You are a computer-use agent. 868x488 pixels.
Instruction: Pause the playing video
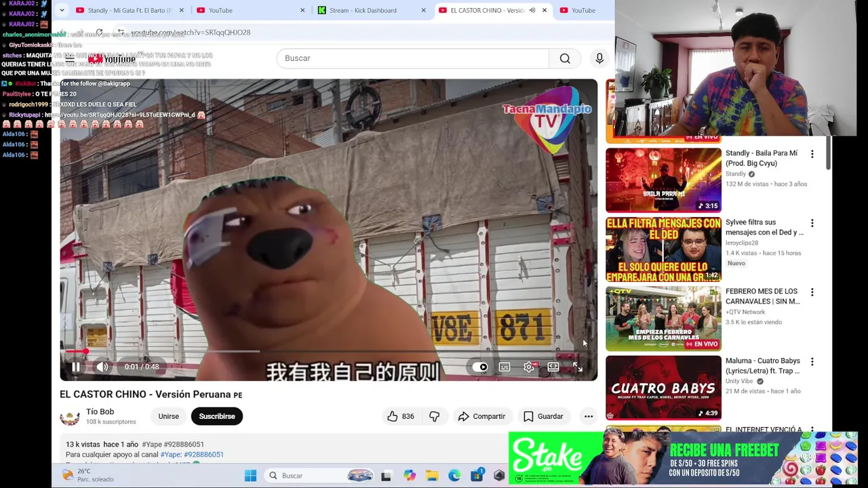point(76,367)
